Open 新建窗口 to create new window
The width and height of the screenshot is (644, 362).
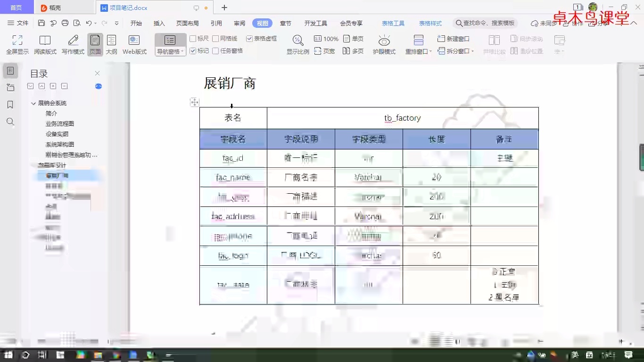click(453, 38)
